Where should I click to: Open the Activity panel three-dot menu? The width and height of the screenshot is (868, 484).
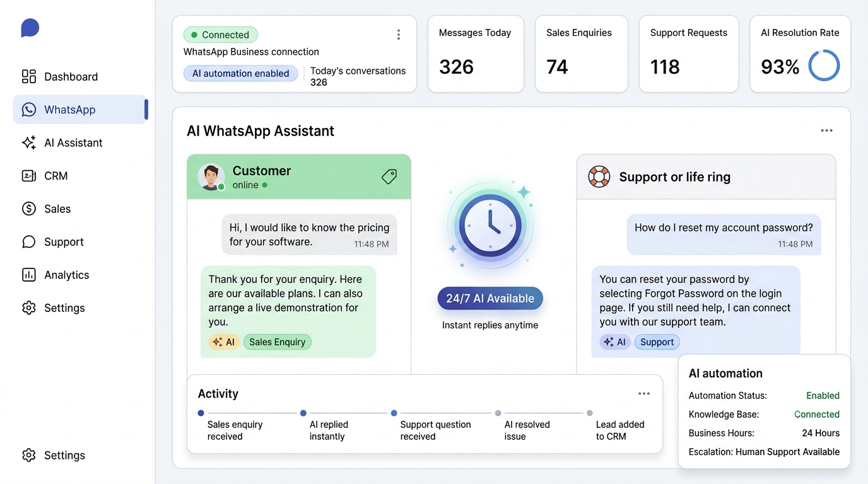coord(644,394)
